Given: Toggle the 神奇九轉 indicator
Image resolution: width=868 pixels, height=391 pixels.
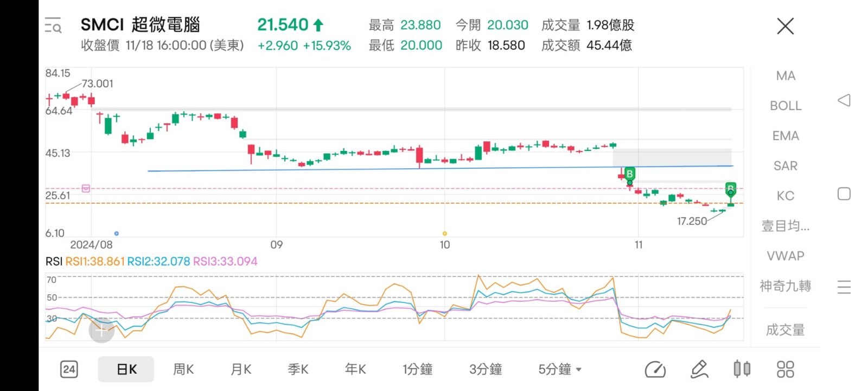Looking at the screenshot, I should click(x=786, y=286).
